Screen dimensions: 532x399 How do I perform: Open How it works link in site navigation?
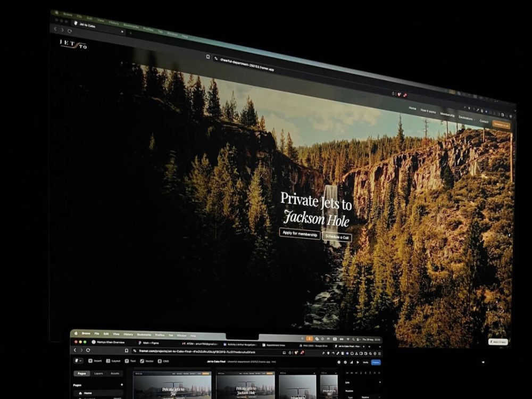point(428,111)
